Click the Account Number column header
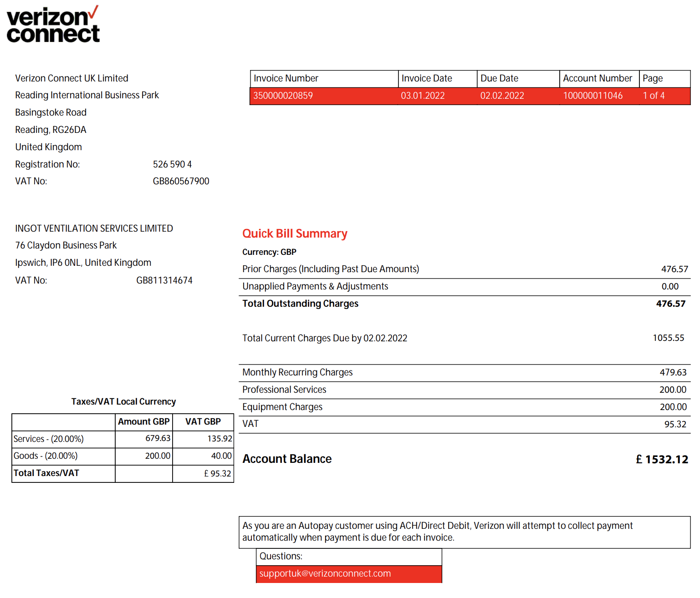 [x=597, y=78]
